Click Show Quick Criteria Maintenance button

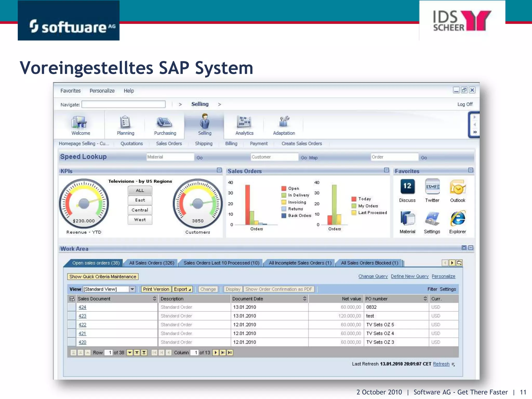pyautogui.click(x=103, y=277)
